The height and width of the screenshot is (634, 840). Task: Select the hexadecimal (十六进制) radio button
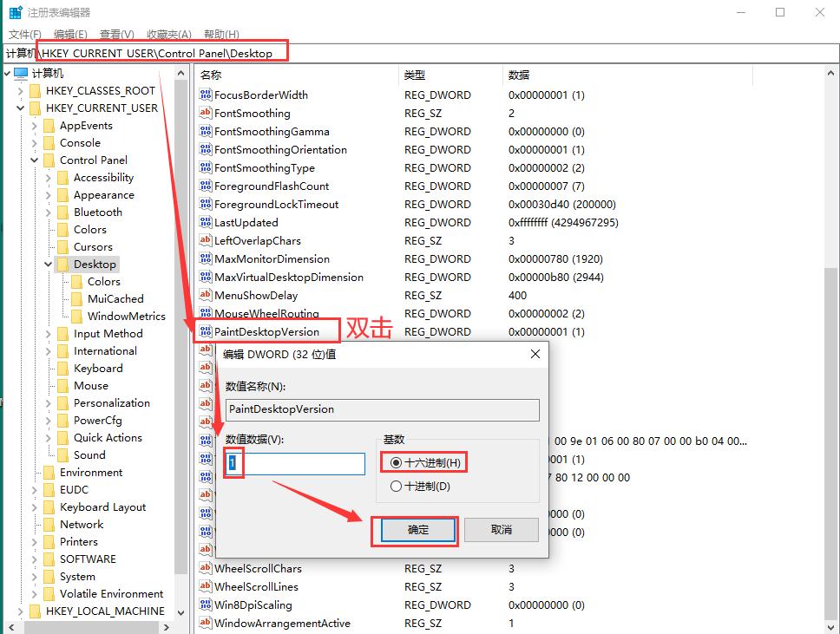click(396, 462)
